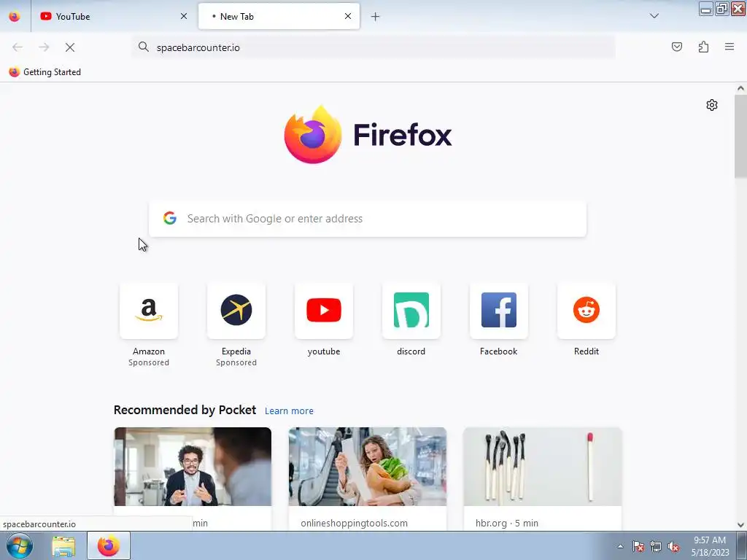Click the Firefox taskbar button
Image resolution: width=747 pixels, height=560 pixels.
click(x=109, y=545)
